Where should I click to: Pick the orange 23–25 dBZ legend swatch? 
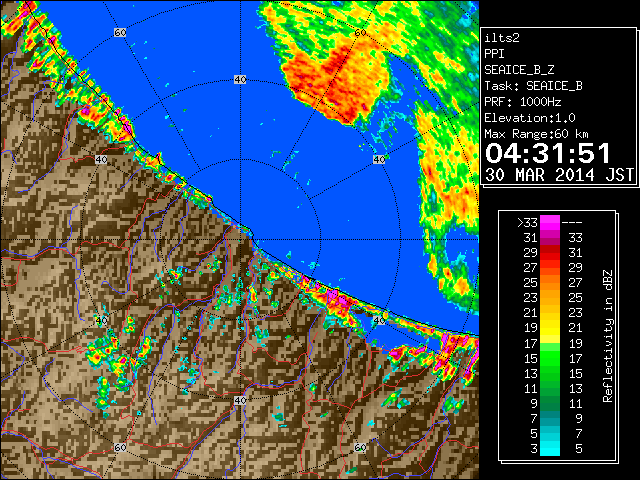550,298
